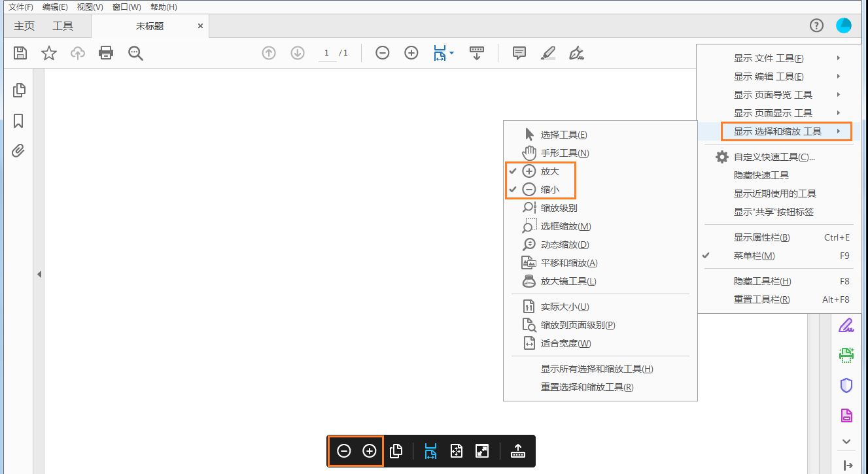
Task: Expand more tools with the right sidebar chevron
Action: pyautogui.click(x=846, y=441)
